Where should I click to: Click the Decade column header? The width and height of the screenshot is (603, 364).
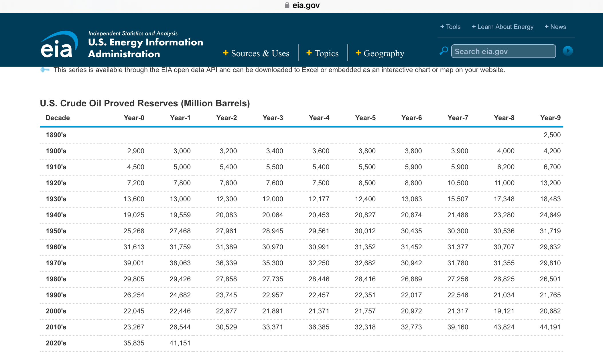pos(58,118)
